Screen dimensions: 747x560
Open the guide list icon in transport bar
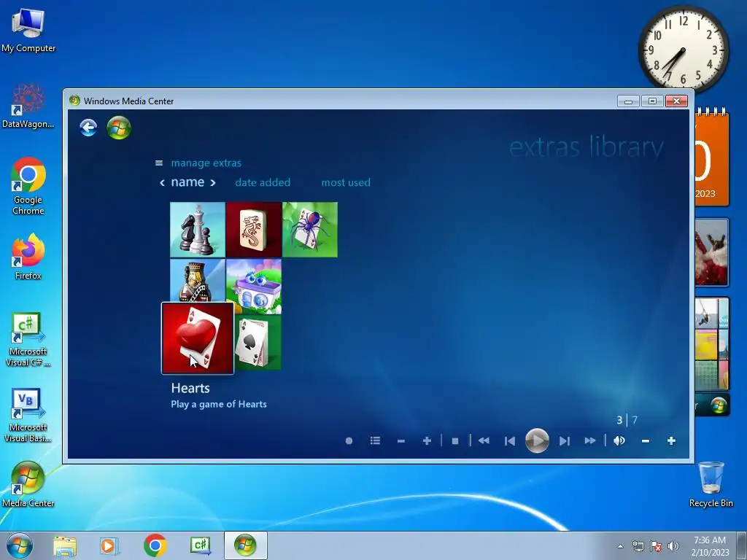pyautogui.click(x=375, y=440)
